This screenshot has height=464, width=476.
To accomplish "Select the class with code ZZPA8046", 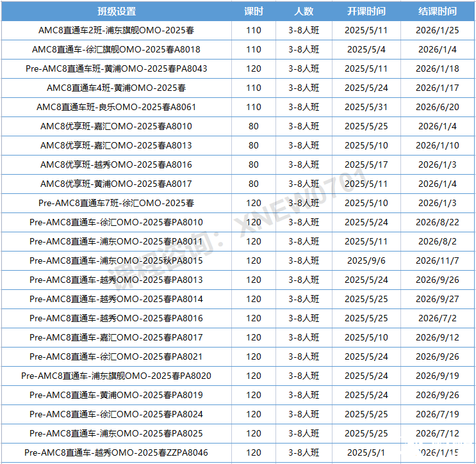I will pyautogui.click(x=116, y=452).
